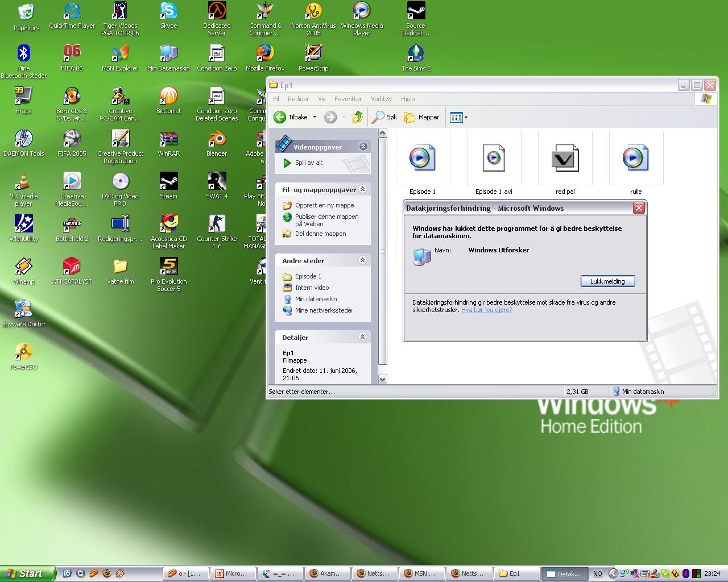Click the up-one-level folder toolbar icon

click(357, 117)
